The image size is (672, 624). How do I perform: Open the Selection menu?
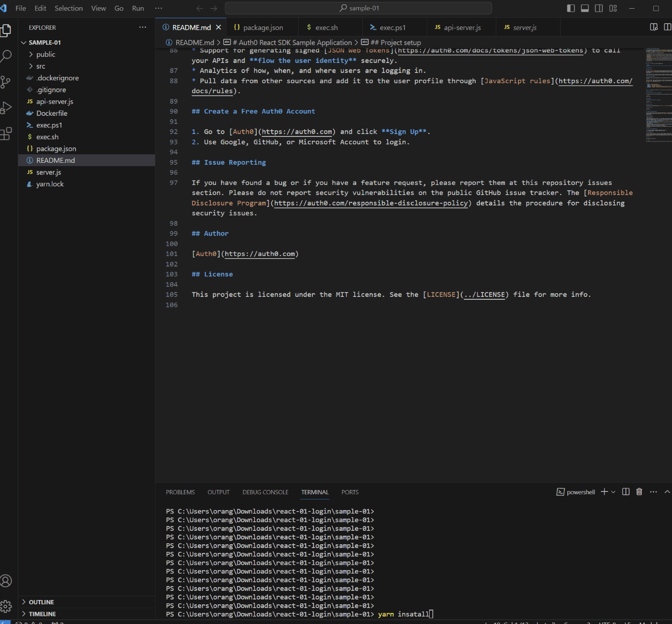[69, 8]
